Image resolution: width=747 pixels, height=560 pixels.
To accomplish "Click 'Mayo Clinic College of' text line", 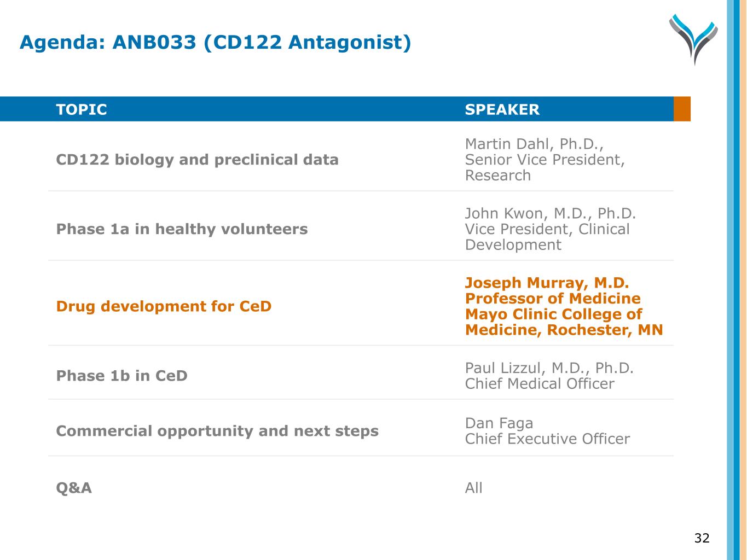I will point(553,314).
